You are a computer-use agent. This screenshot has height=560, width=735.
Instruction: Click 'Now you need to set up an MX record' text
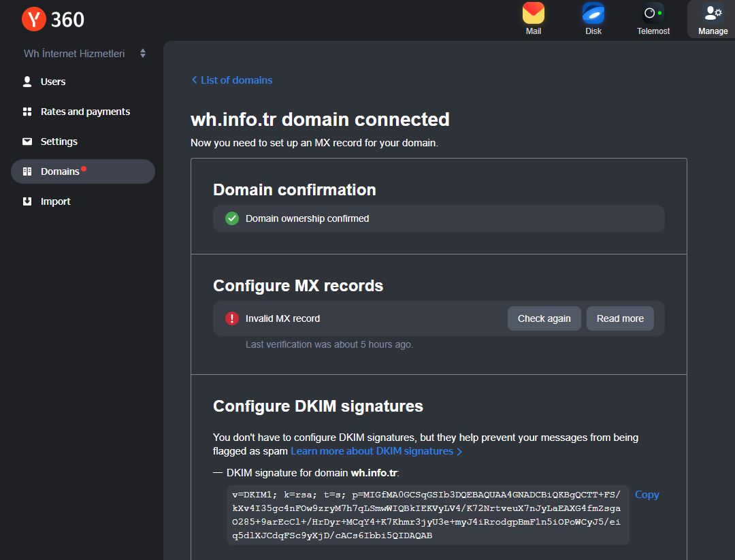point(314,143)
